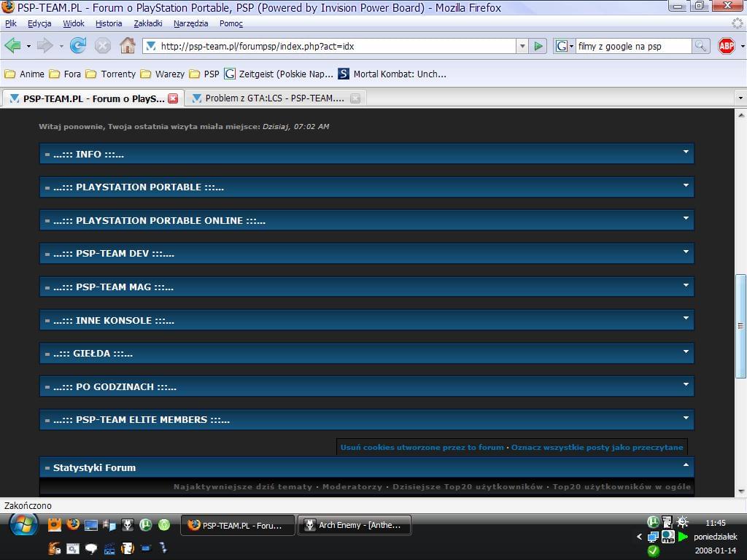This screenshot has width=747, height=560.
Task: Click the green play arrow tray icon
Action: [x=683, y=537]
